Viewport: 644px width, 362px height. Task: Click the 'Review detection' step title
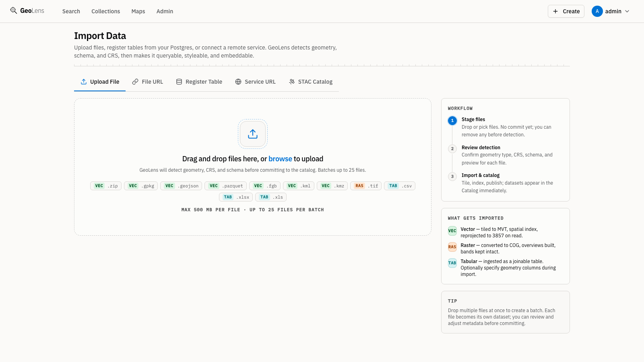[481, 148]
